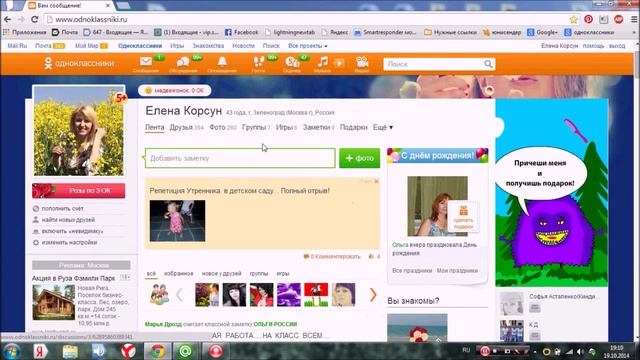The image size is (640, 360).
Task: Open the Ratings icon
Action: (292, 62)
